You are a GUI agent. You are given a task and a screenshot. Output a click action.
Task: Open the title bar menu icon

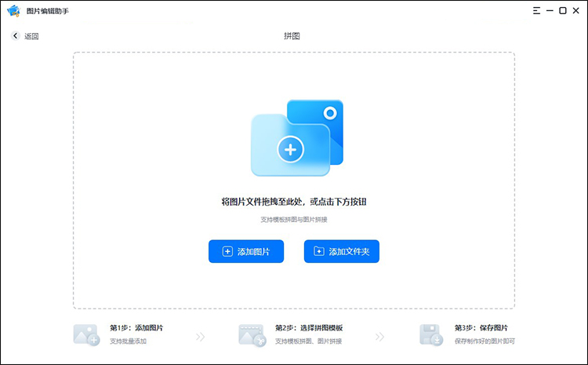pyautogui.click(x=536, y=11)
